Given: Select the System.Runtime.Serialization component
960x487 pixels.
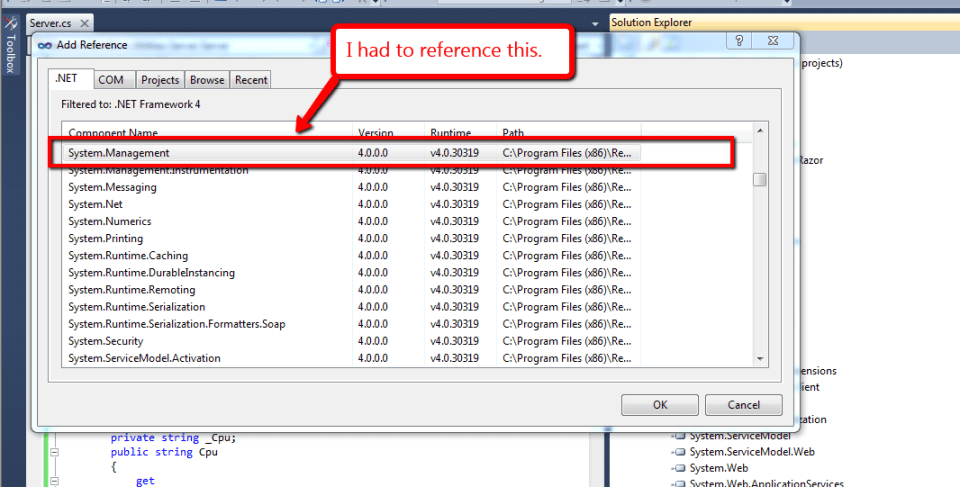Looking at the screenshot, I should coord(137,308).
